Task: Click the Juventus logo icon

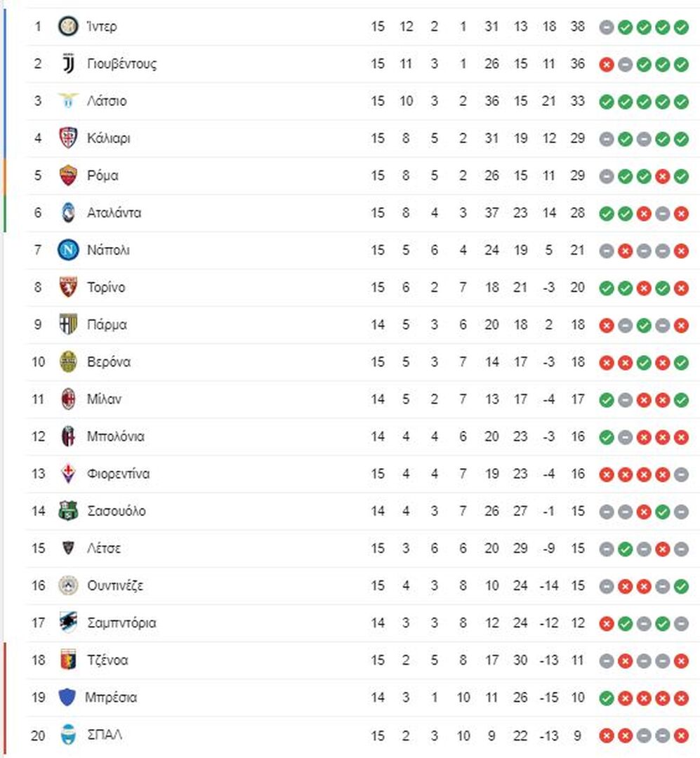Action: point(68,63)
